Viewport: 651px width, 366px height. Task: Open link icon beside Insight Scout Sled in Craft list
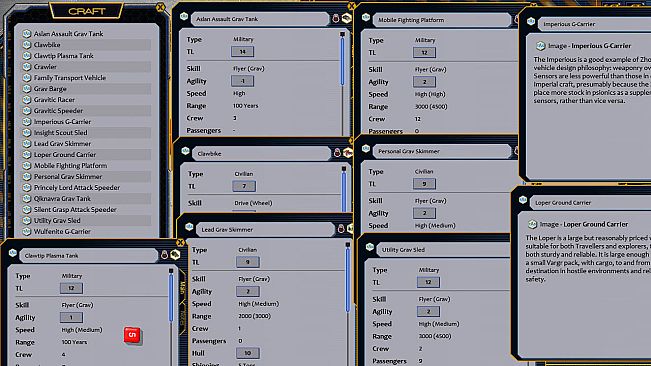[27, 133]
